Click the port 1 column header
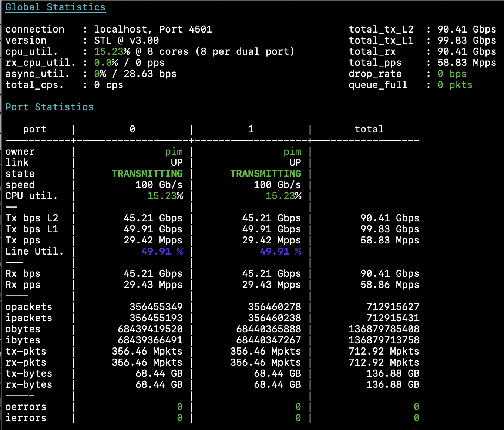 coord(251,130)
